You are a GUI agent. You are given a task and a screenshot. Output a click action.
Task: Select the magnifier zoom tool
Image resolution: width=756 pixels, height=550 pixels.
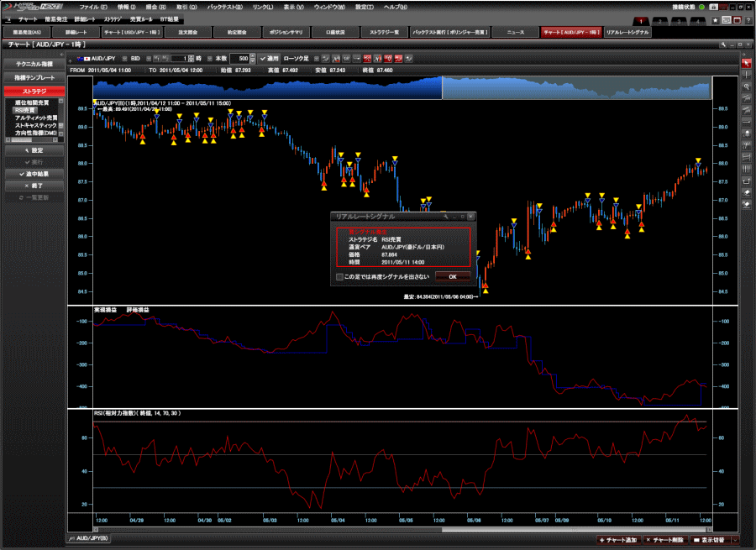[x=747, y=86]
